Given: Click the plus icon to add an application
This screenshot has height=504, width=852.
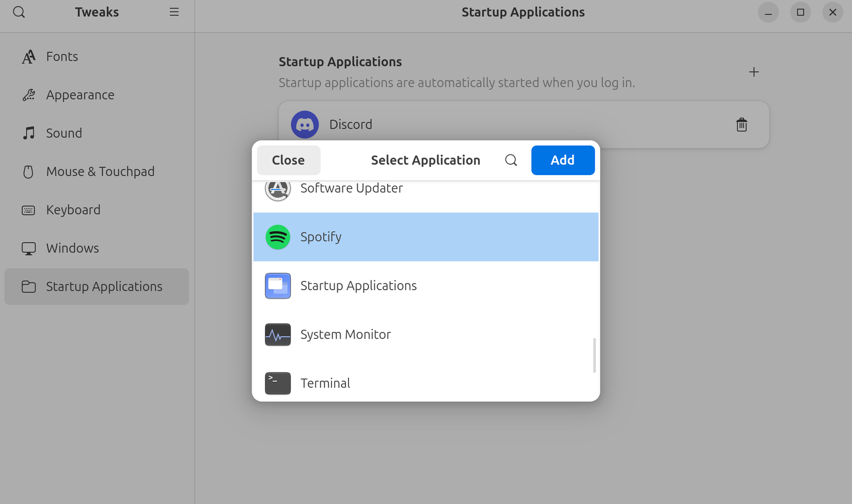Looking at the screenshot, I should click(754, 72).
